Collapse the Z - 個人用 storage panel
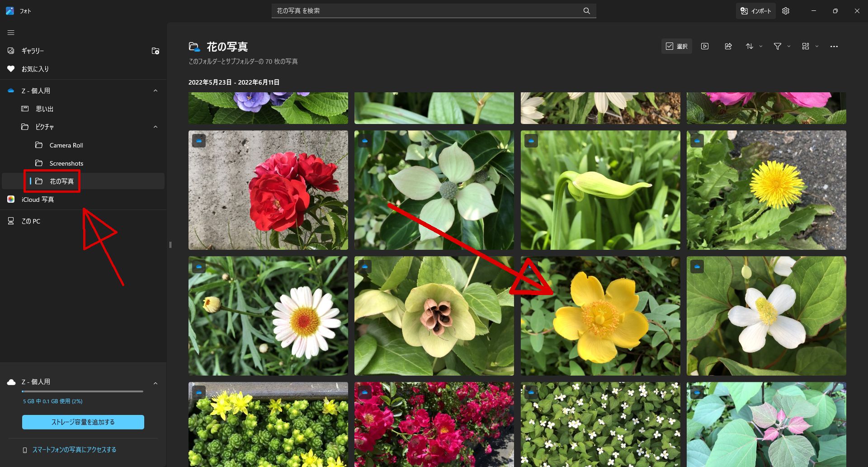 [155, 383]
